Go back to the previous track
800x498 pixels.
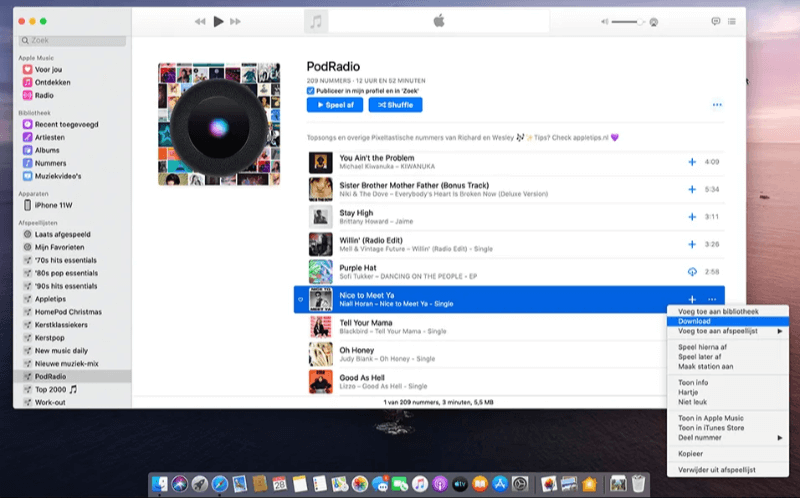tap(200, 21)
